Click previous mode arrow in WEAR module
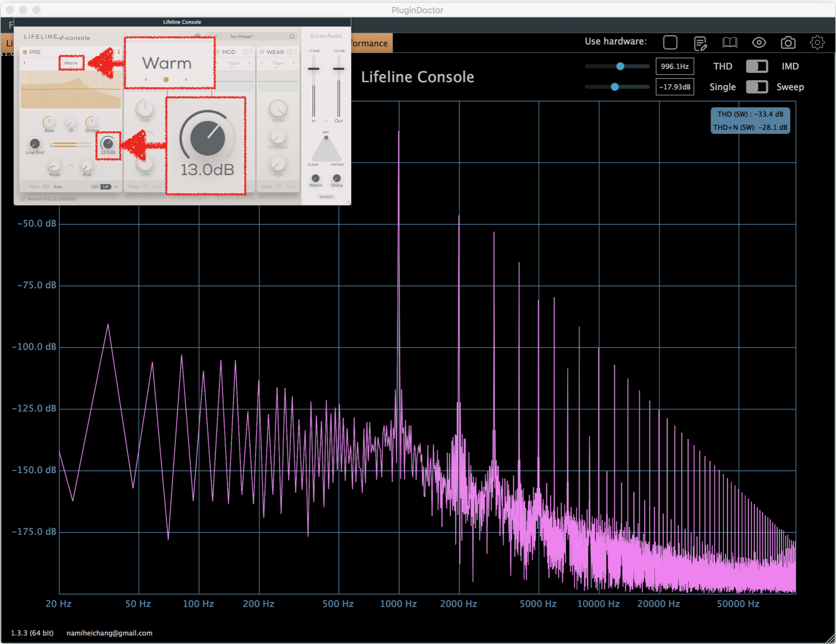Screen dimensions: 836x644 pos(262,63)
